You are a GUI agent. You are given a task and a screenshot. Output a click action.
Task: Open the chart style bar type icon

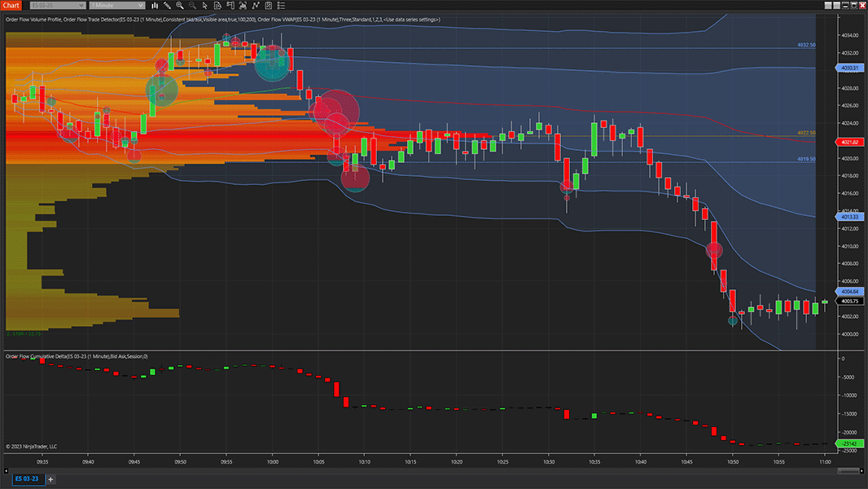coord(155,5)
